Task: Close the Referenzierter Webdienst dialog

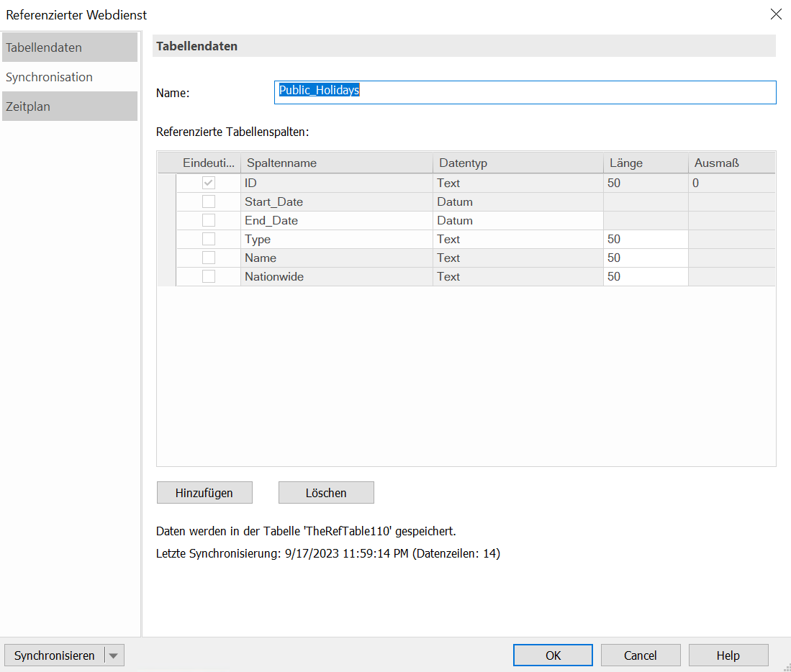Action: (x=776, y=14)
